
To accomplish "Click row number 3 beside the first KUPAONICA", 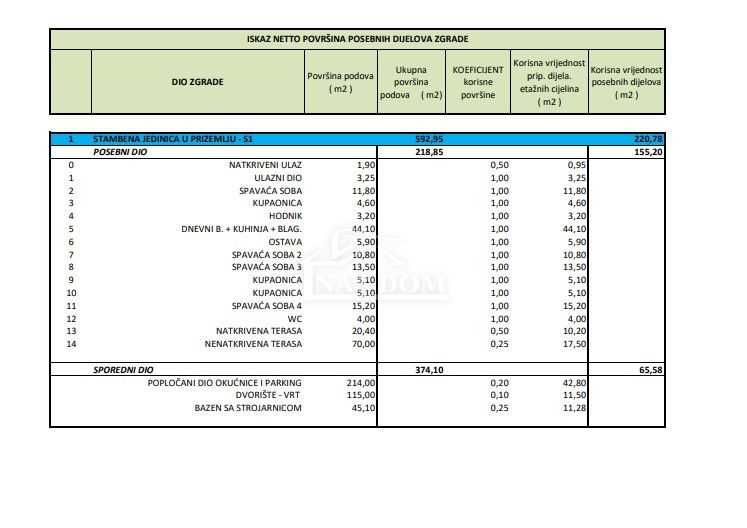I will pos(71,203).
